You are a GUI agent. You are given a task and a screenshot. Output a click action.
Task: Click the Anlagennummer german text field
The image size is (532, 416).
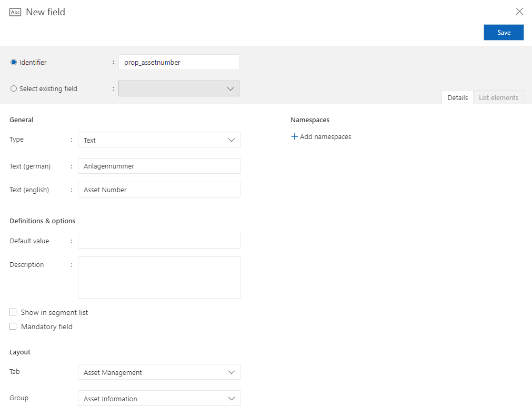click(158, 166)
